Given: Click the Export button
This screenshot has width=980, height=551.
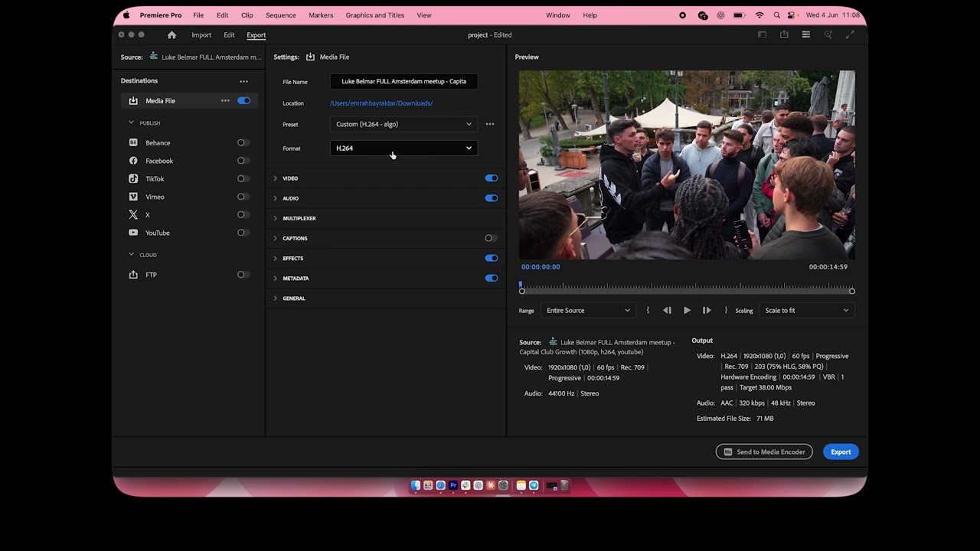Looking at the screenshot, I should (841, 452).
